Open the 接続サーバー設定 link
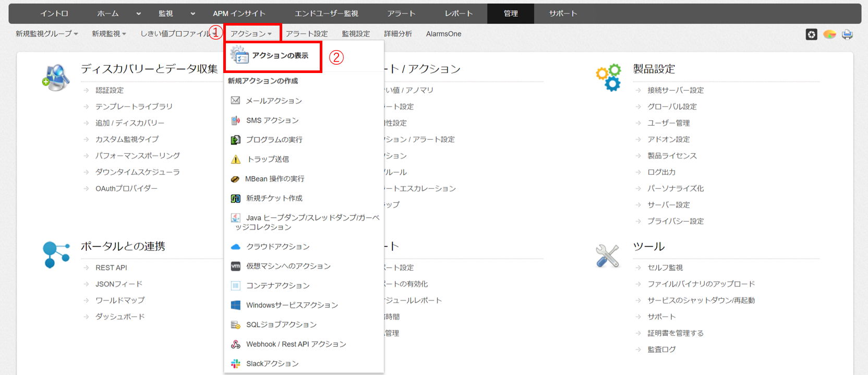 pyautogui.click(x=676, y=90)
